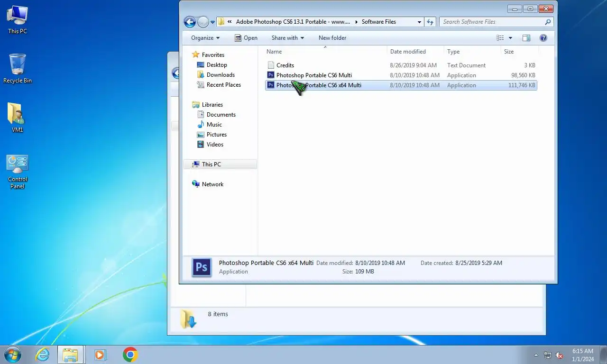Open the address bar history dropdown
The width and height of the screenshot is (607, 364).
(x=419, y=22)
